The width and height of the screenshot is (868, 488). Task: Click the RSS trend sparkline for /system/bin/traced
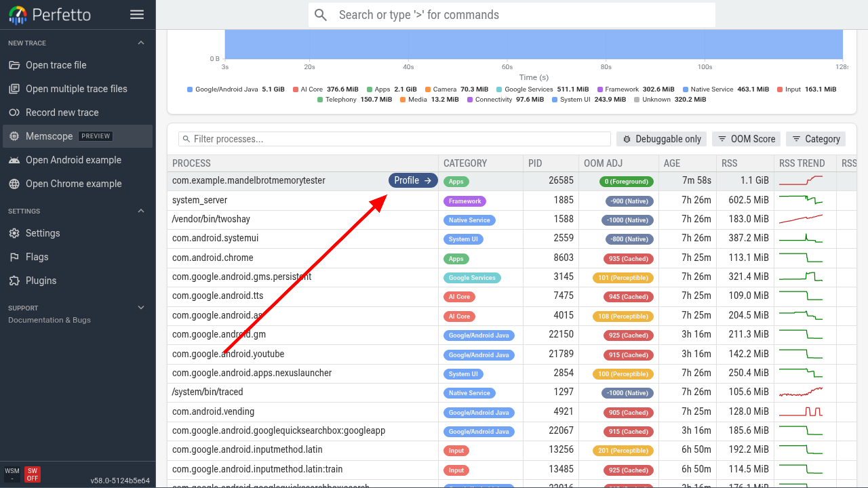[x=801, y=392]
